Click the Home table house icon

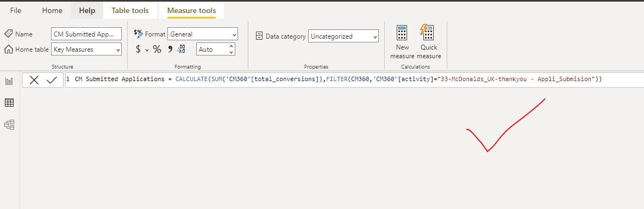coord(8,50)
